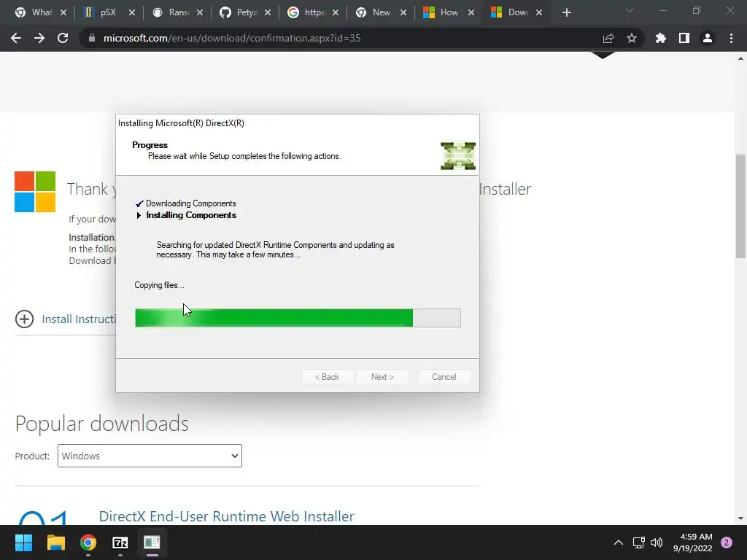This screenshot has width=747, height=560.
Task: Open the Chrome profile avatar menu
Action: pos(708,38)
